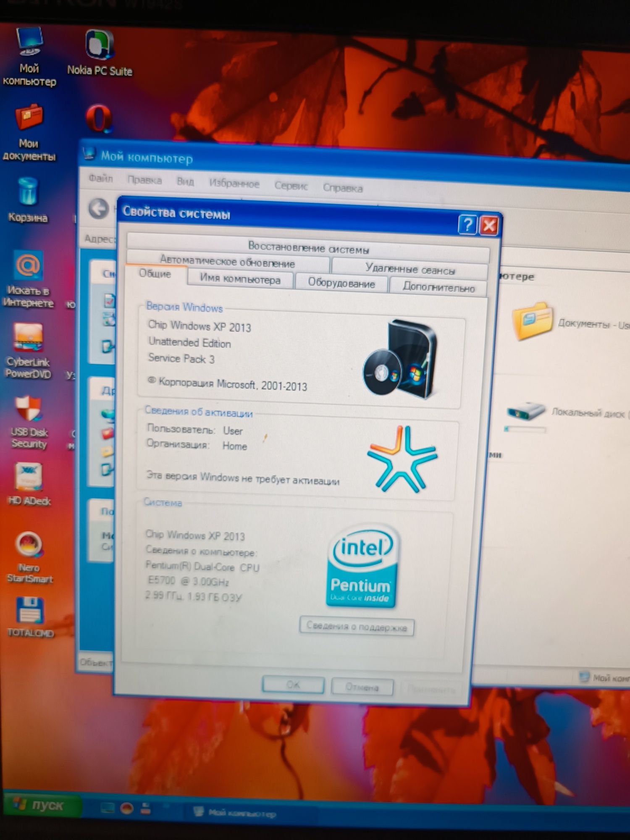Image resolution: width=630 pixels, height=840 pixels.
Task: Confirm with the OK button
Action: (293, 685)
